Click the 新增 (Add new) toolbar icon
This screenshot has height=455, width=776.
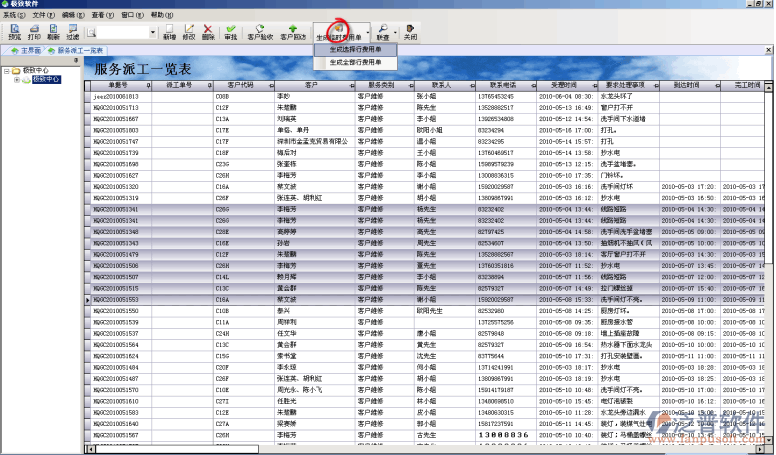coord(169,31)
